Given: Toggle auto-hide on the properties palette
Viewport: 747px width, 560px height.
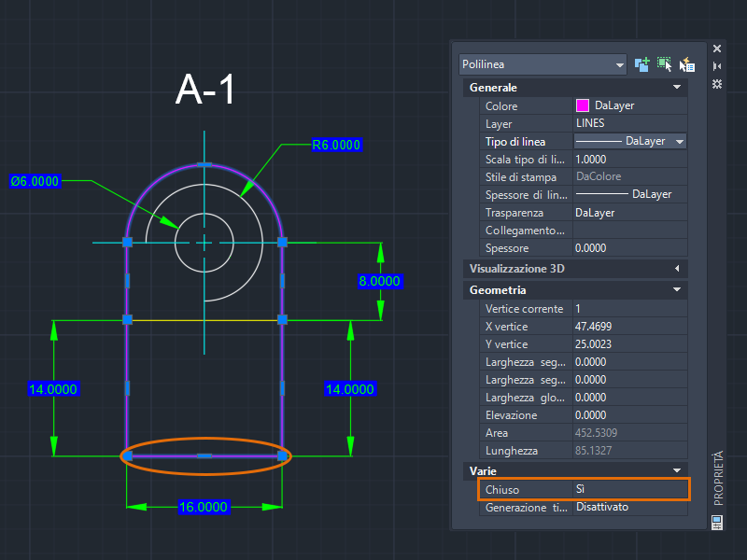Looking at the screenshot, I should pos(717,66).
